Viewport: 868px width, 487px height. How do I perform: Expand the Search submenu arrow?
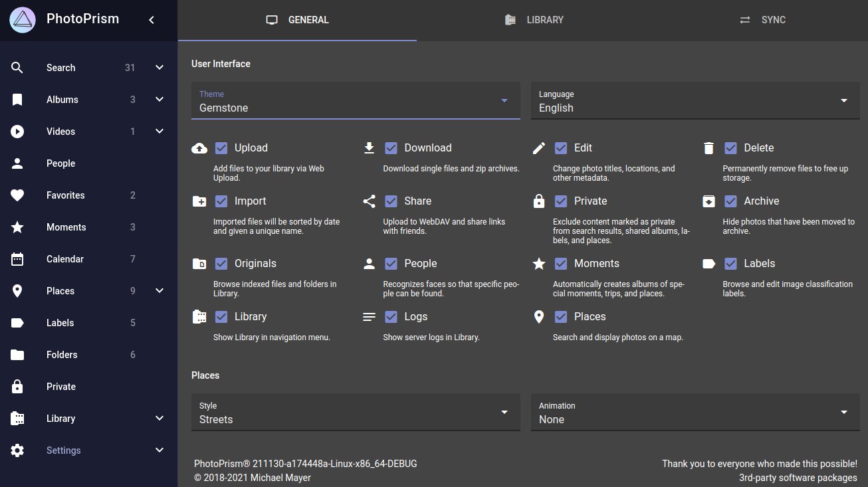click(160, 68)
